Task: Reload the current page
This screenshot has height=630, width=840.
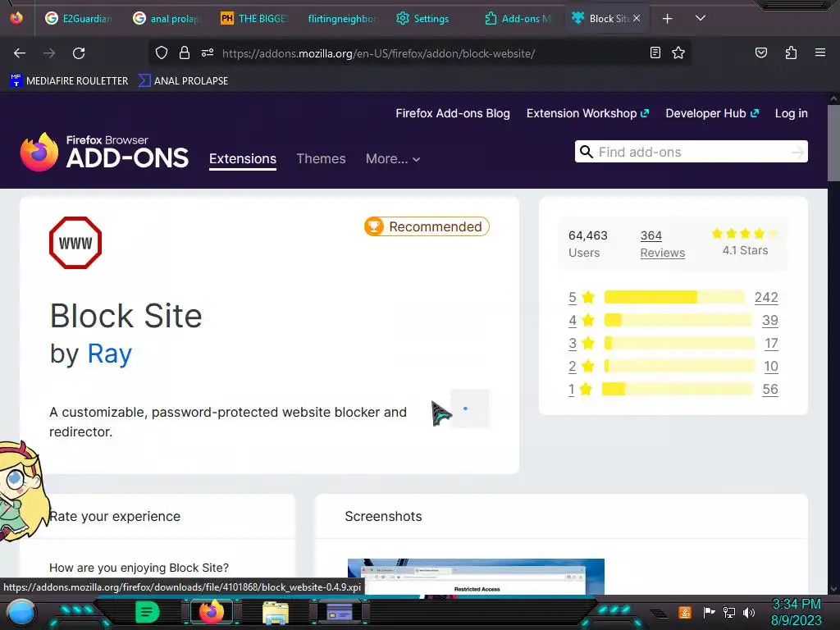Action: (79, 53)
